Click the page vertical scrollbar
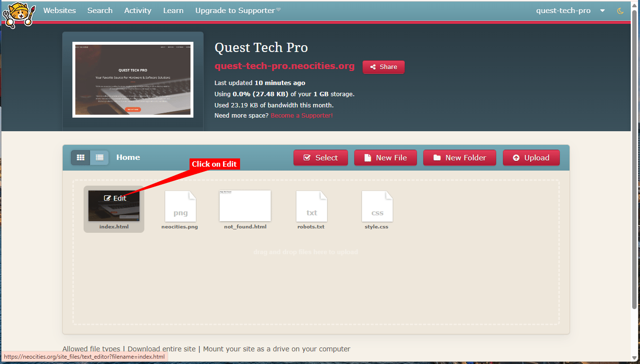640x364 pixels. (634, 160)
